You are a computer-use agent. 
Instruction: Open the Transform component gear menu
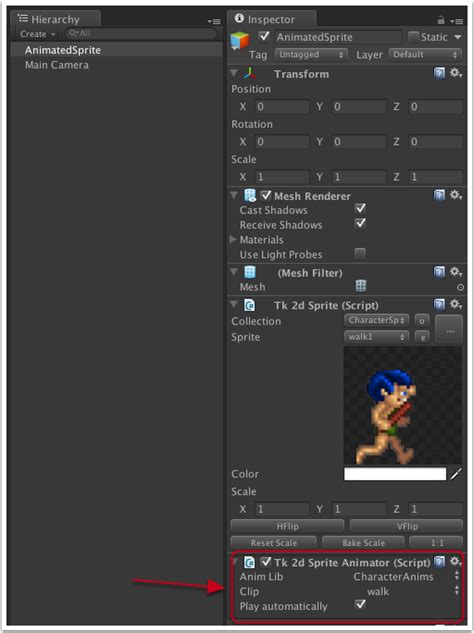point(456,73)
